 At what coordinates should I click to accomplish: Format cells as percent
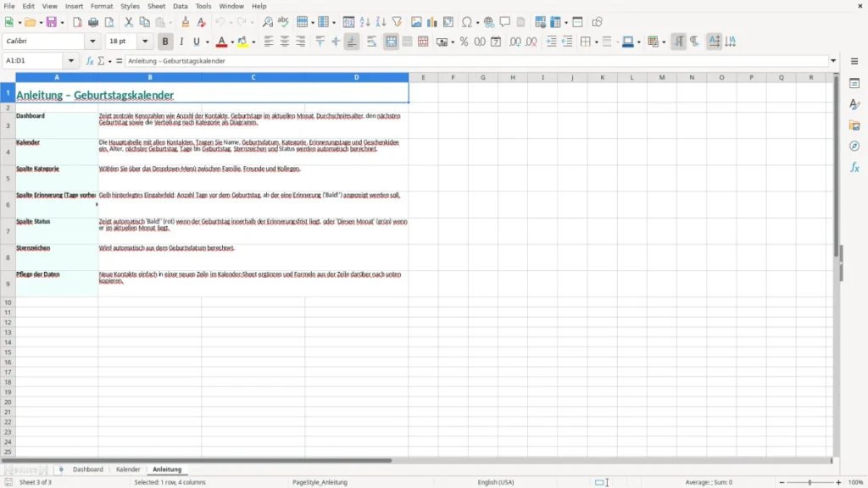464,42
